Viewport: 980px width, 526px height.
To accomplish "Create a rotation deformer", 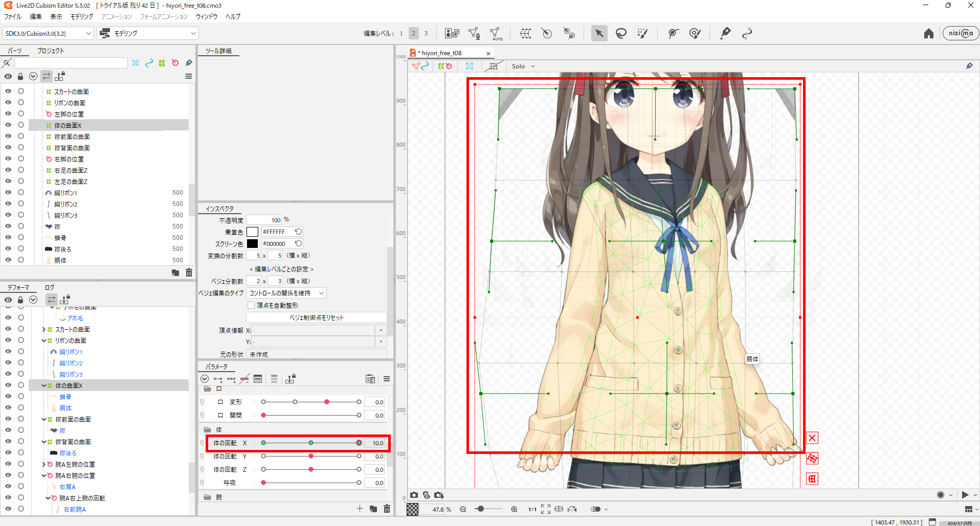I will 547,33.
